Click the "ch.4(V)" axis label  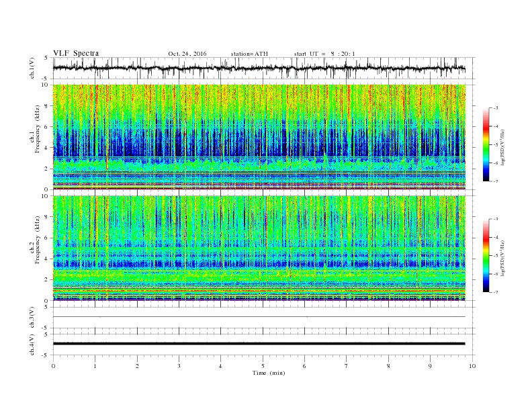tap(32, 345)
